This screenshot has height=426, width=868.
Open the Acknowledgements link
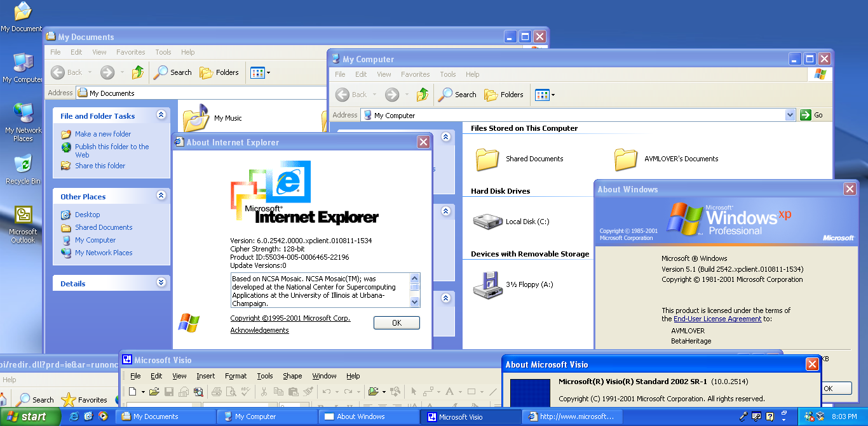coord(259,330)
